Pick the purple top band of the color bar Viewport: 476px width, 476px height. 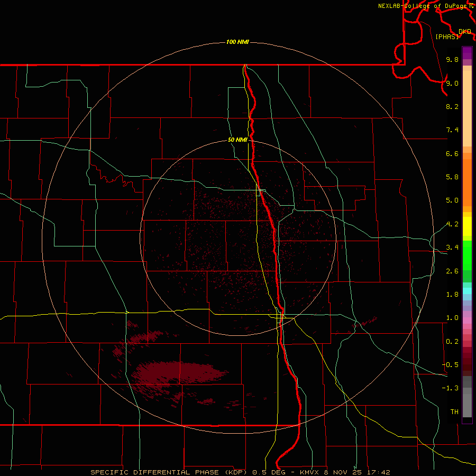(x=467, y=53)
